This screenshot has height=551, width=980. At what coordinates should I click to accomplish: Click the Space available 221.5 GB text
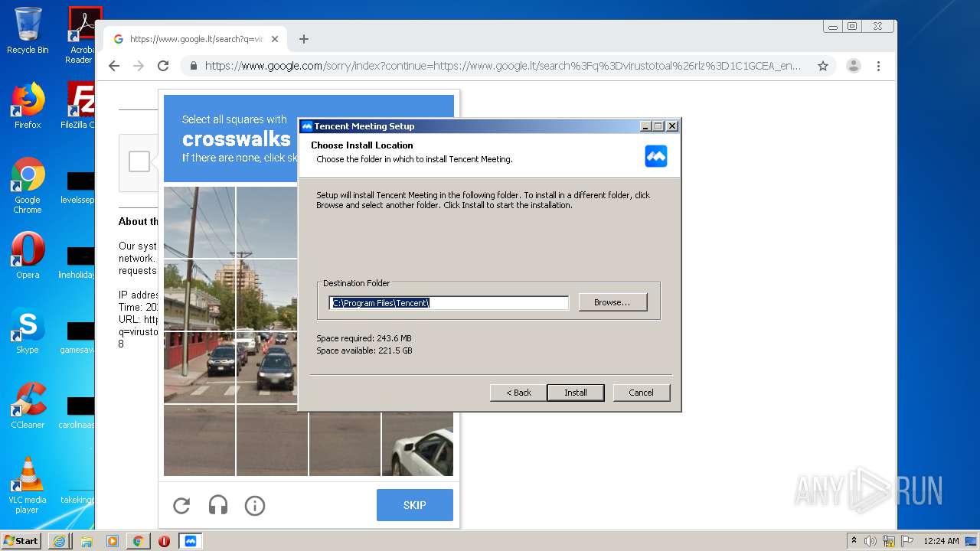pos(364,350)
